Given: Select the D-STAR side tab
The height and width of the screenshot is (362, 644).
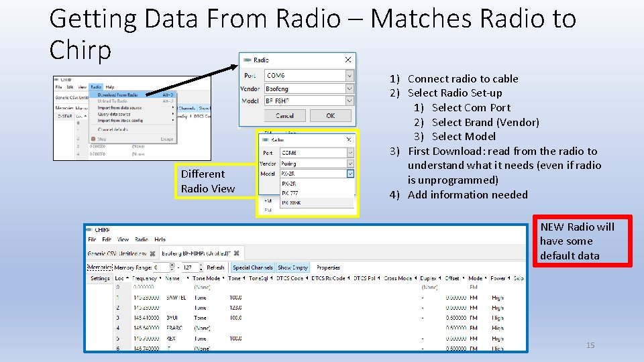Looking at the screenshot, I should [65, 116].
